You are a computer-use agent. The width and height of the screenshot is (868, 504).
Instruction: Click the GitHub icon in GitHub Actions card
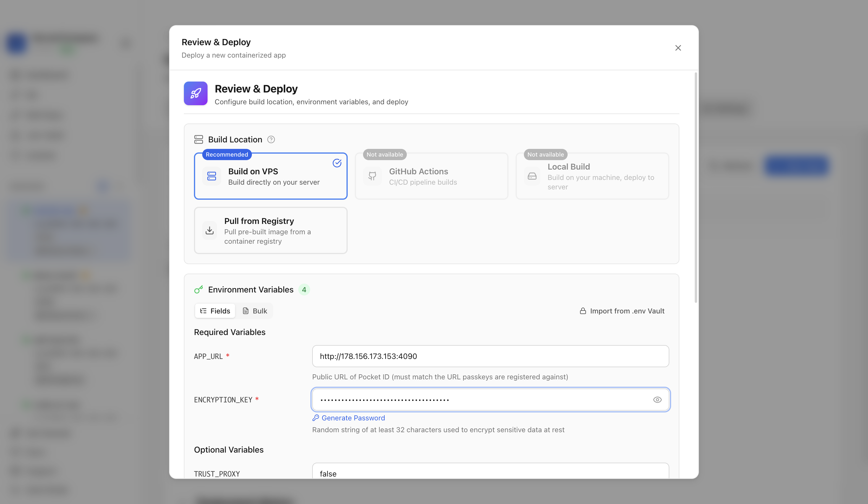372,176
